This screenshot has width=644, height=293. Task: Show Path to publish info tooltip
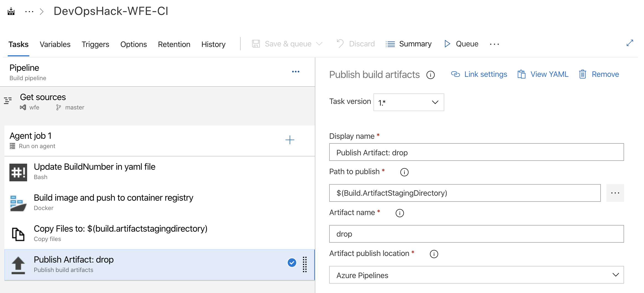click(x=404, y=172)
